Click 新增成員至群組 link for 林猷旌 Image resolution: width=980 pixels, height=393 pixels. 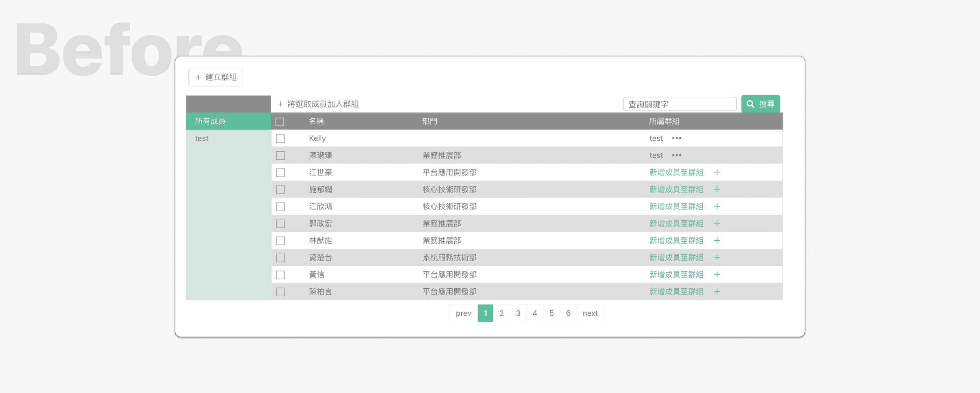coord(675,241)
